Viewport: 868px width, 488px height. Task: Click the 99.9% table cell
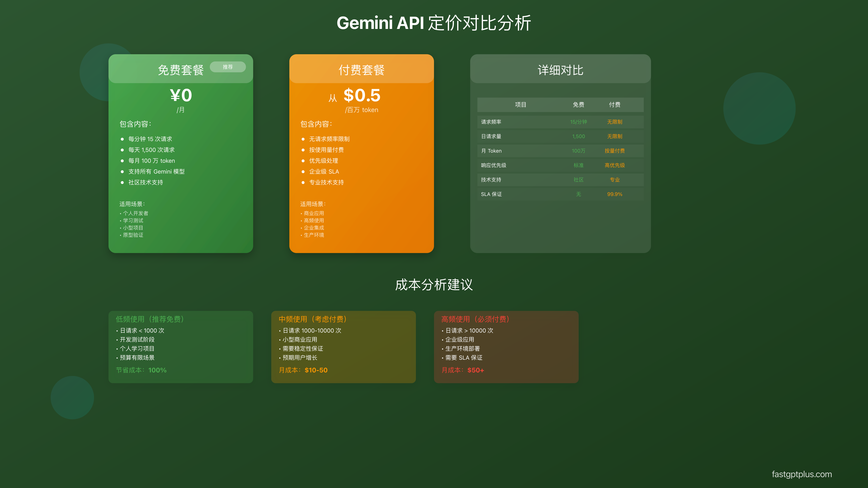615,194
